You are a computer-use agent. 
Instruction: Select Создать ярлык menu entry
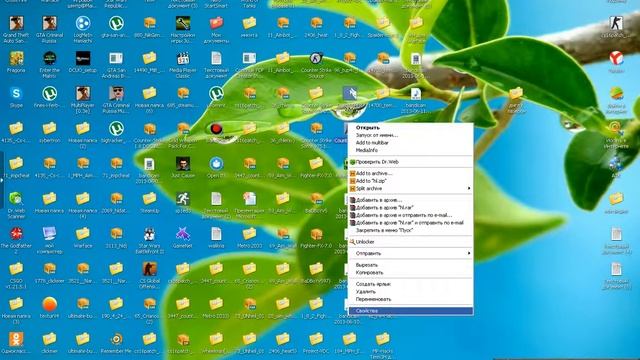411,284
